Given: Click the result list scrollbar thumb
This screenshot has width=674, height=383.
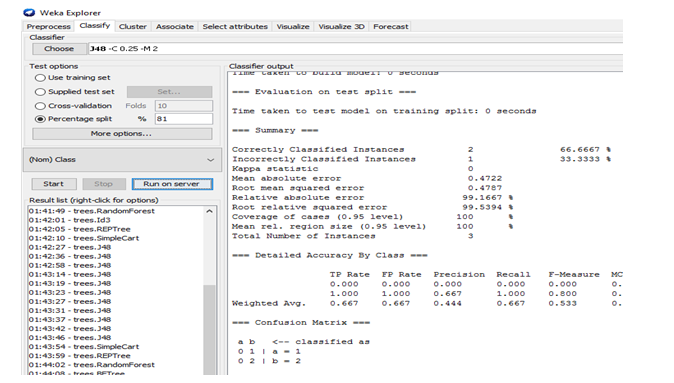Looking at the screenshot, I should click(x=209, y=329).
